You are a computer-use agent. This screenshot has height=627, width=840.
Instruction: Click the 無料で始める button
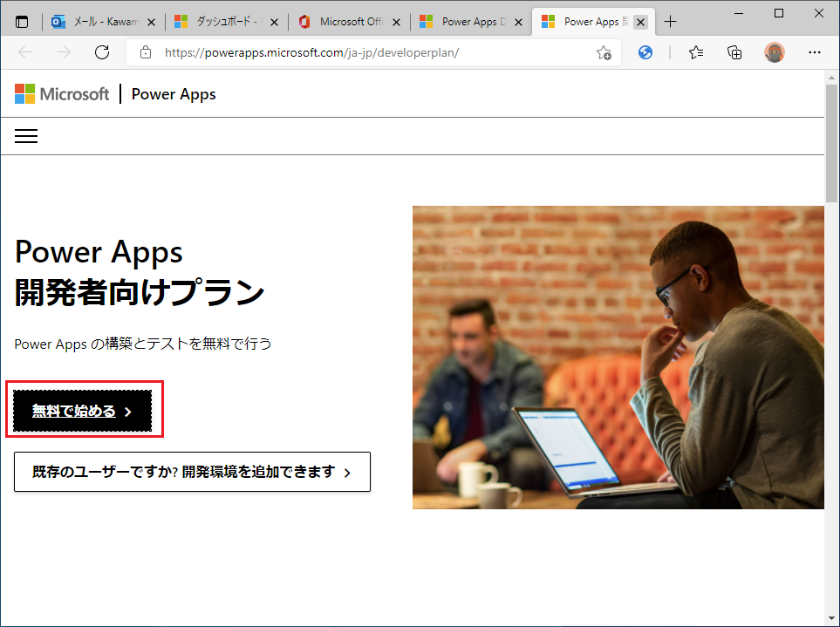coord(82,411)
